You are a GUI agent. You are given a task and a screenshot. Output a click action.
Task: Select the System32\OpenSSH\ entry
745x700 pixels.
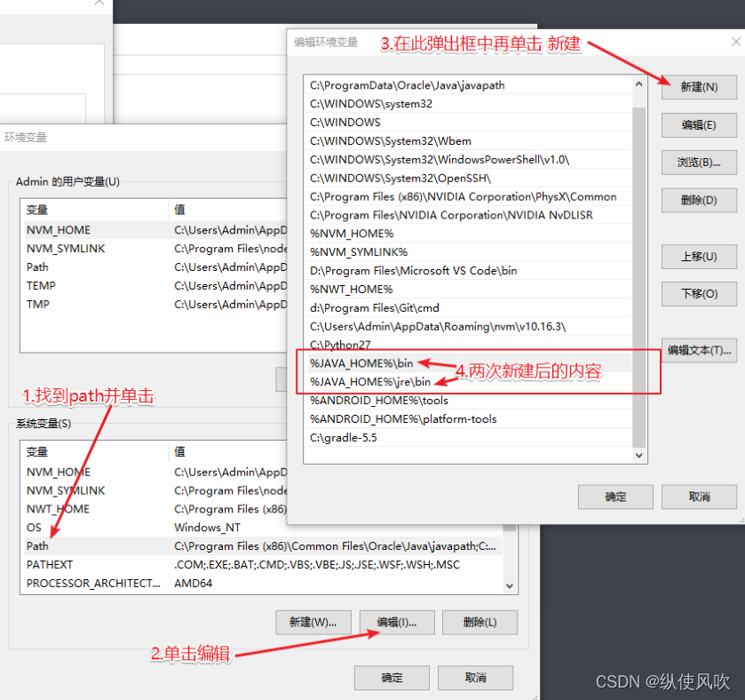(468, 178)
